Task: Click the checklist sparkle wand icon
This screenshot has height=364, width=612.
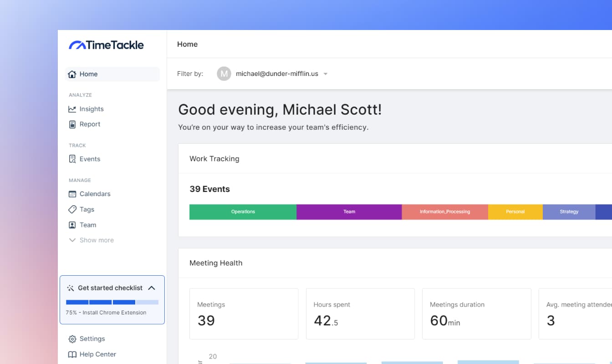Action: (x=70, y=288)
